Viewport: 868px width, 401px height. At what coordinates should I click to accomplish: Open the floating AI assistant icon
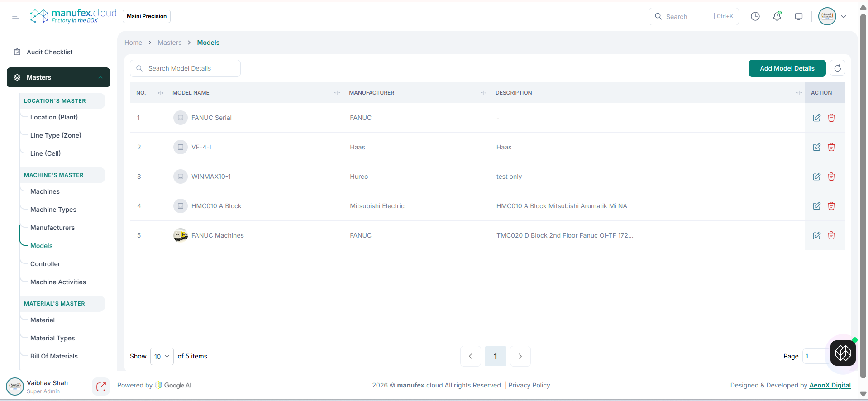click(x=843, y=353)
